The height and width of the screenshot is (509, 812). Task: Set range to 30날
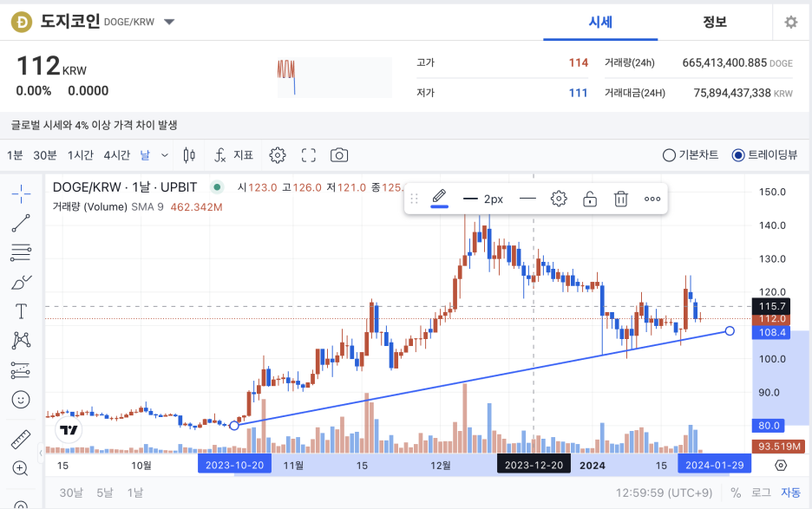[x=71, y=493]
